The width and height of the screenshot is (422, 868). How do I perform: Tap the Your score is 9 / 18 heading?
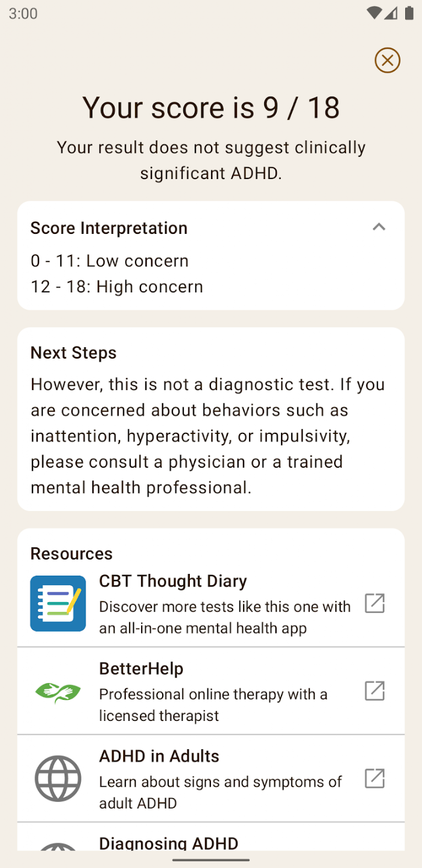point(211,108)
